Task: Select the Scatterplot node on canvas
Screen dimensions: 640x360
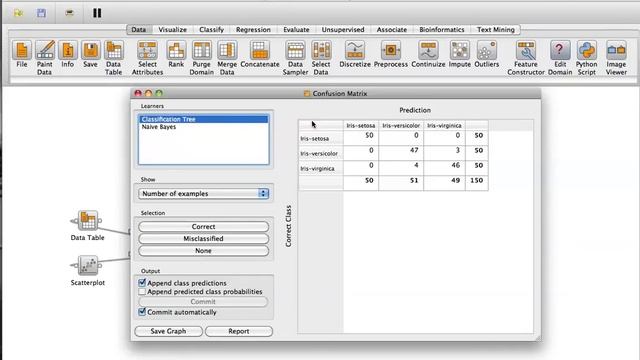Action: pos(88,265)
